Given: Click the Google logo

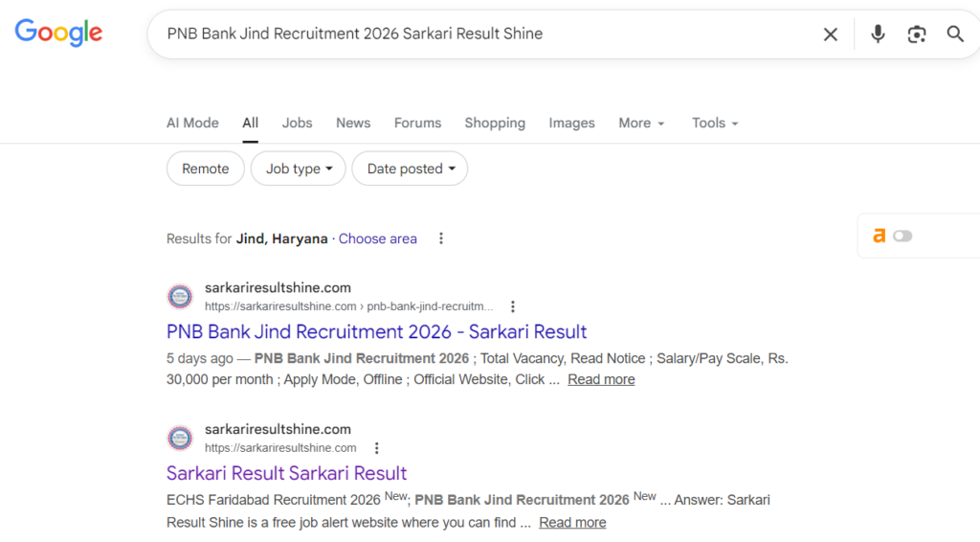Looking at the screenshot, I should coord(58,33).
